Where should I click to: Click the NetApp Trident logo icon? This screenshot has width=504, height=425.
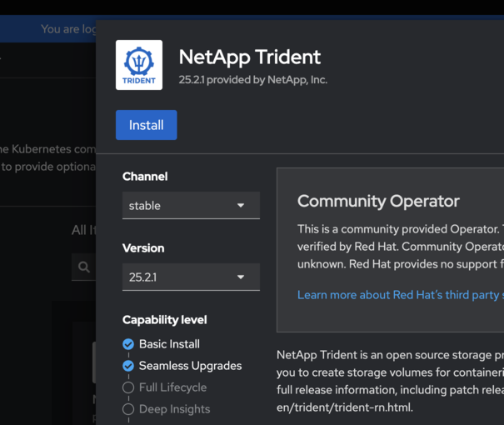139,65
